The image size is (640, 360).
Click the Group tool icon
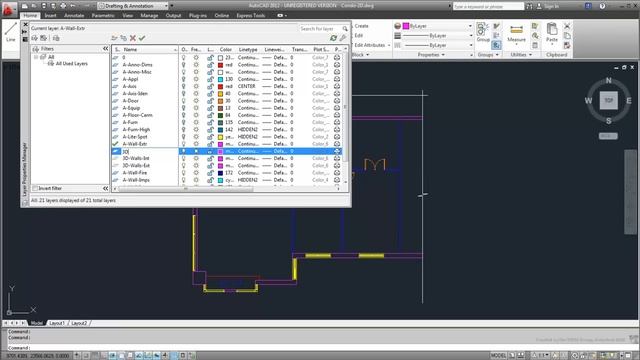[x=483, y=32]
